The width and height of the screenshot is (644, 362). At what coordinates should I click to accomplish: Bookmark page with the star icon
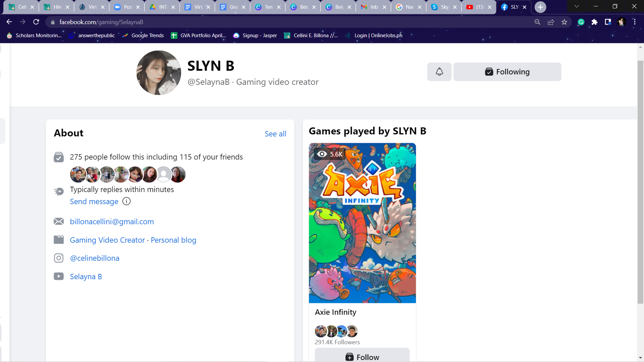click(564, 22)
